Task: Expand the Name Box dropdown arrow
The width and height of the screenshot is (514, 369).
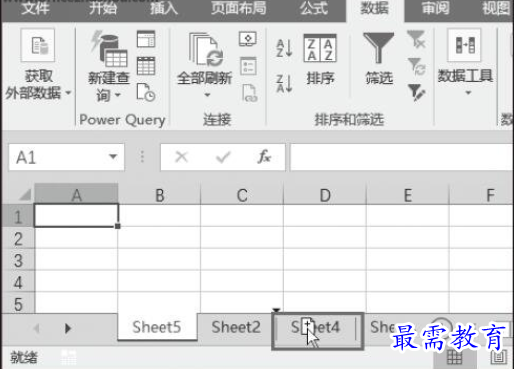Action: 113,156
